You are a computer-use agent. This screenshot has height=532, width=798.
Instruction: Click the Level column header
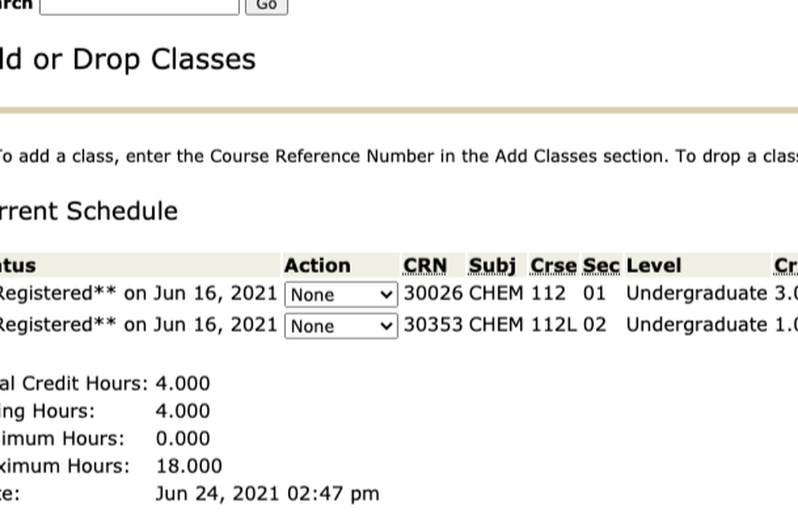654,265
